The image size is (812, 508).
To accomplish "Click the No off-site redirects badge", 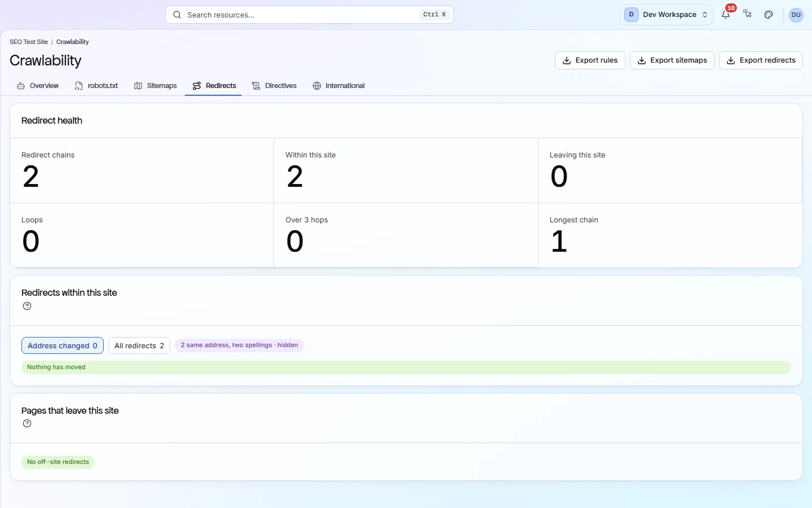I will 58,462.
